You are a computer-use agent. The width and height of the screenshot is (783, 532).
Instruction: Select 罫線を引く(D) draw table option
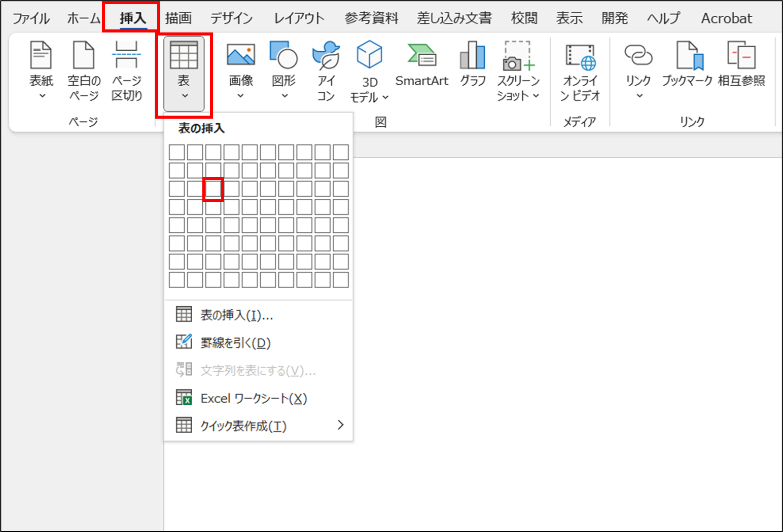(235, 343)
